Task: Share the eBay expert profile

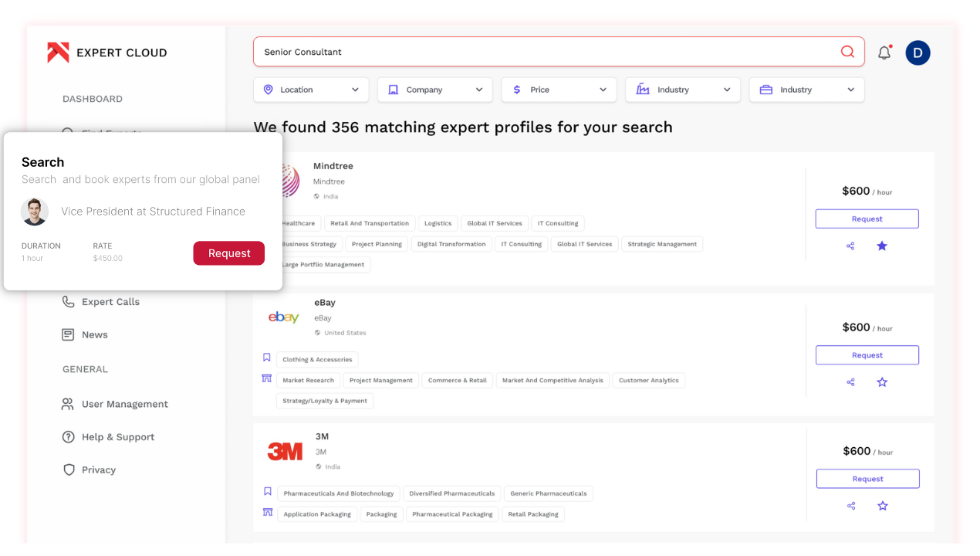Action: (850, 382)
